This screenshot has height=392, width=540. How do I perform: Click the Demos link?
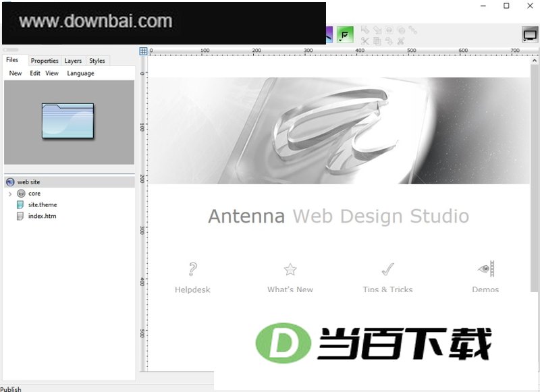pos(485,290)
